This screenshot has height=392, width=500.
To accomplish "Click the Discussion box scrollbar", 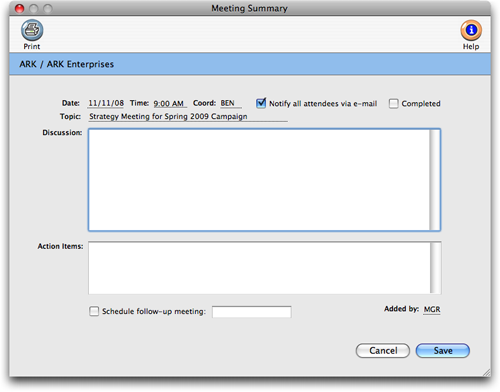I will click(x=435, y=180).
